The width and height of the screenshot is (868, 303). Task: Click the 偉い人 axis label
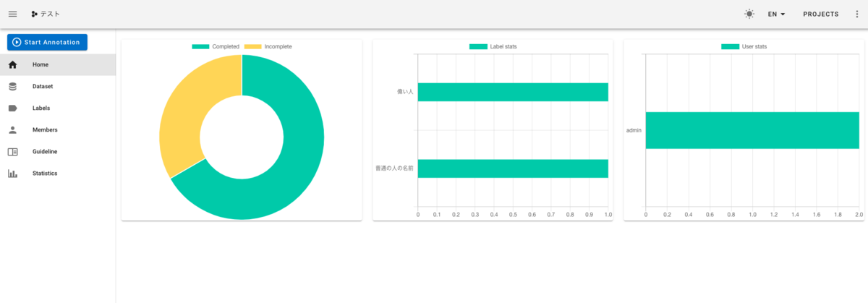(405, 92)
